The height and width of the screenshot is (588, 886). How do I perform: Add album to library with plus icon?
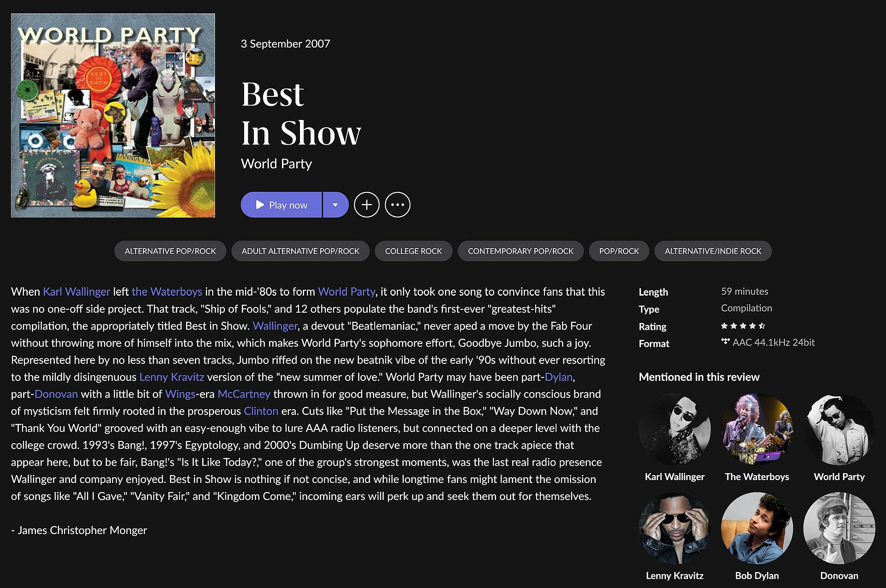tap(367, 205)
